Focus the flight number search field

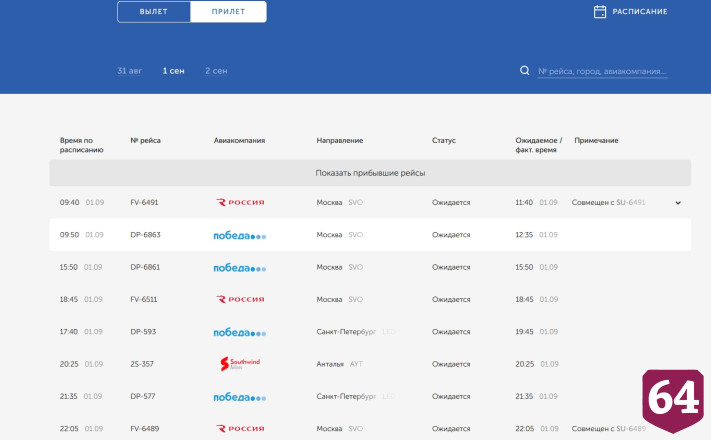[x=602, y=71]
